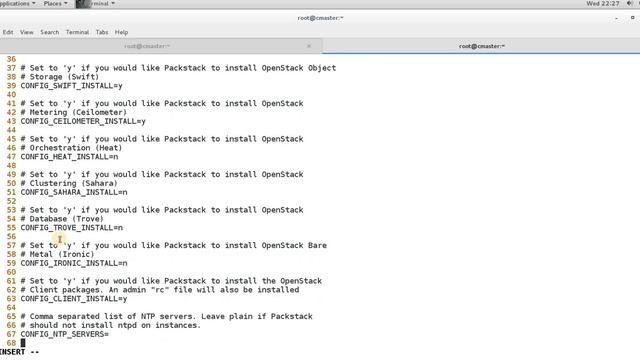Click comment 'should not install ntpd on instances'
The width and height of the screenshot is (640, 360).
pyautogui.click(x=111, y=325)
